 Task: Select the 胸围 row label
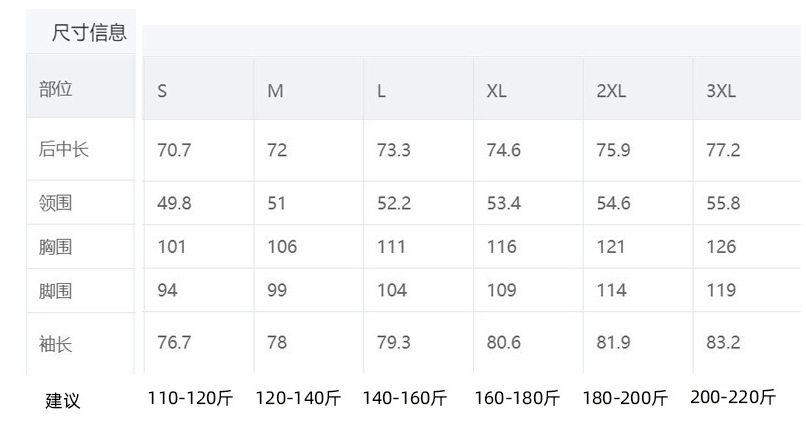56,247
